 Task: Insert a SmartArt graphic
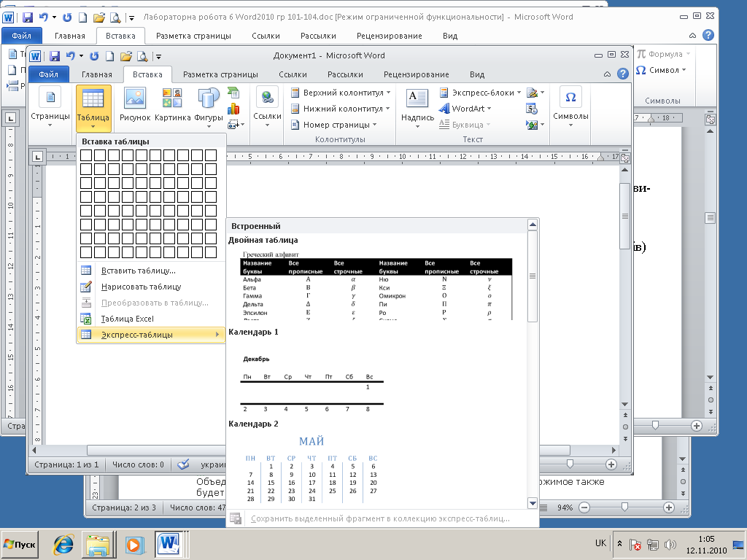point(233,93)
